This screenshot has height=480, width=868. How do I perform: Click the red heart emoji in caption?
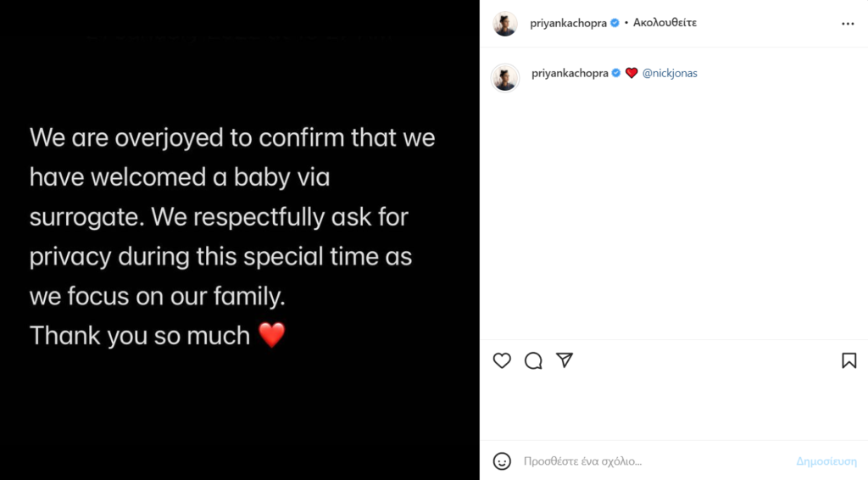(x=632, y=74)
